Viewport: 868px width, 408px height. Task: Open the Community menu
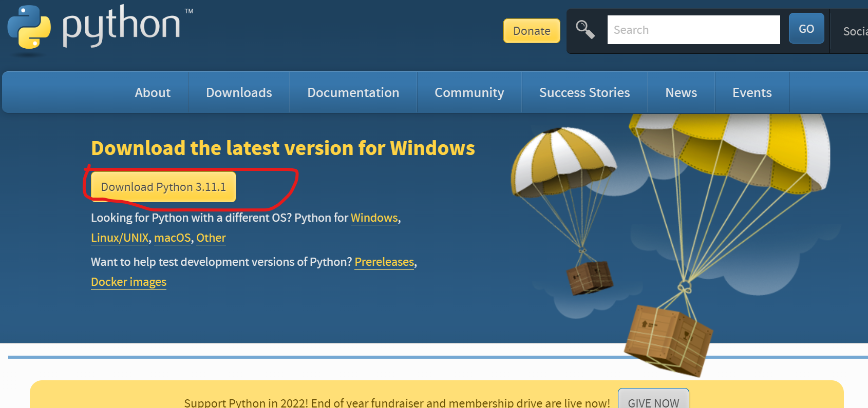(469, 92)
